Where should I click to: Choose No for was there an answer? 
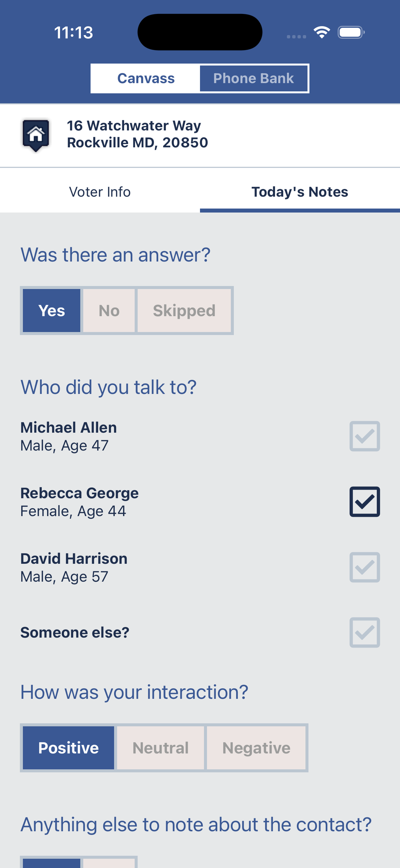pos(109,310)
